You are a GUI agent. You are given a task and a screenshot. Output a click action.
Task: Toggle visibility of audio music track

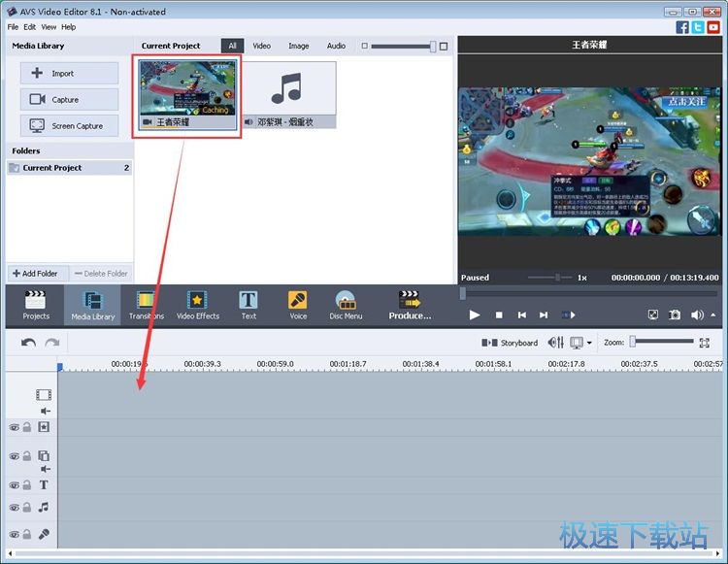tap(15, 508)
